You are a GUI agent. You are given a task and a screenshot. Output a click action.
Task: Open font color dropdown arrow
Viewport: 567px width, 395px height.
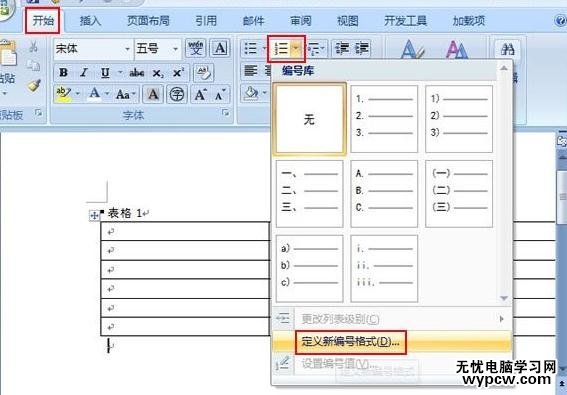(107, 94)
